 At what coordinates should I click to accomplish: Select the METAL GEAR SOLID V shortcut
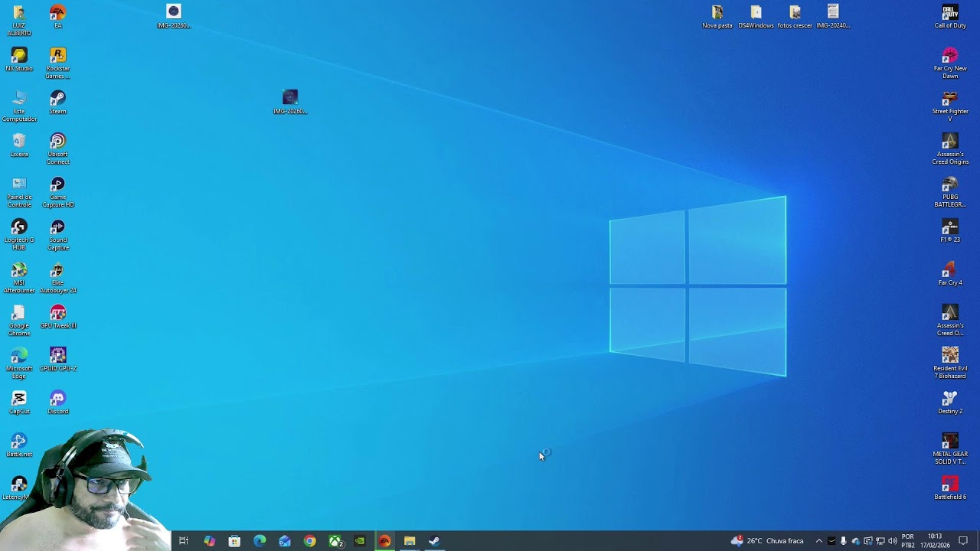point(950,449)
